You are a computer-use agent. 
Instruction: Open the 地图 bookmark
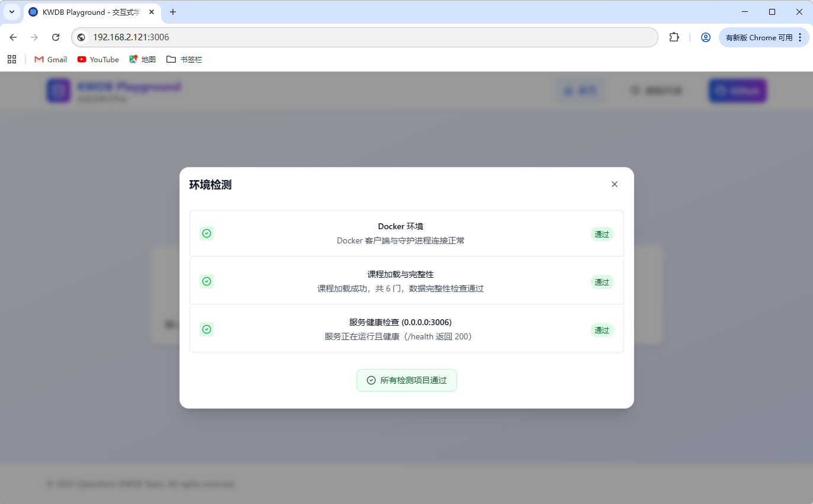[x=143, y=59]
